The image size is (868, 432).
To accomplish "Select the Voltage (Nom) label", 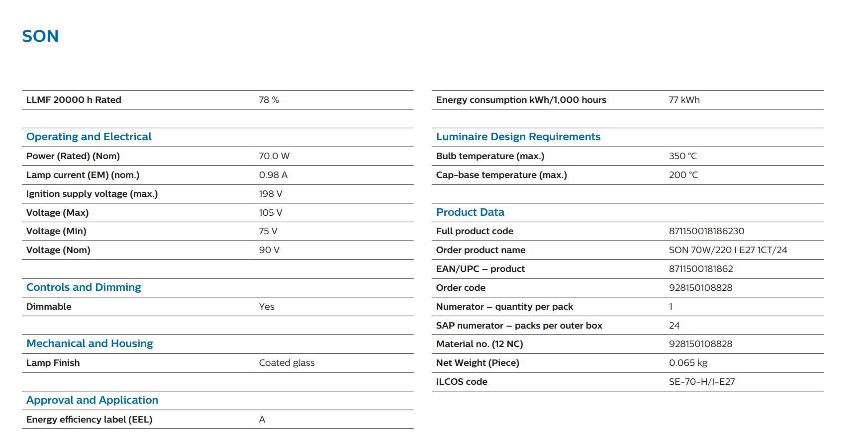I will (58, 250).
